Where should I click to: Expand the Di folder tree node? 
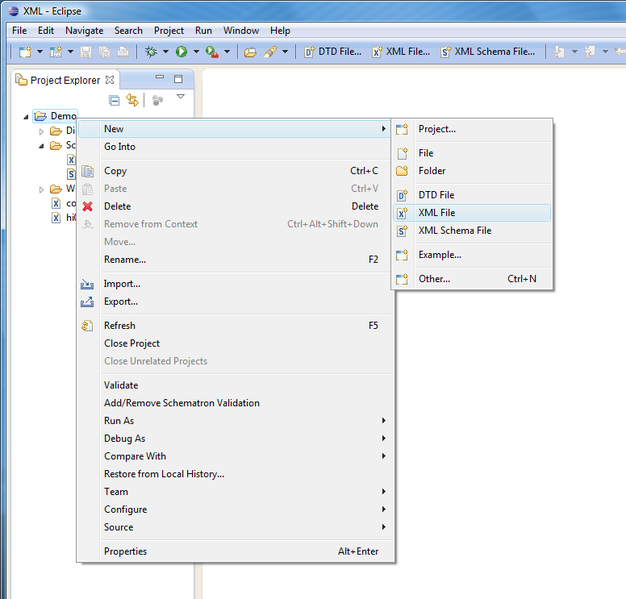coord(41,131)
